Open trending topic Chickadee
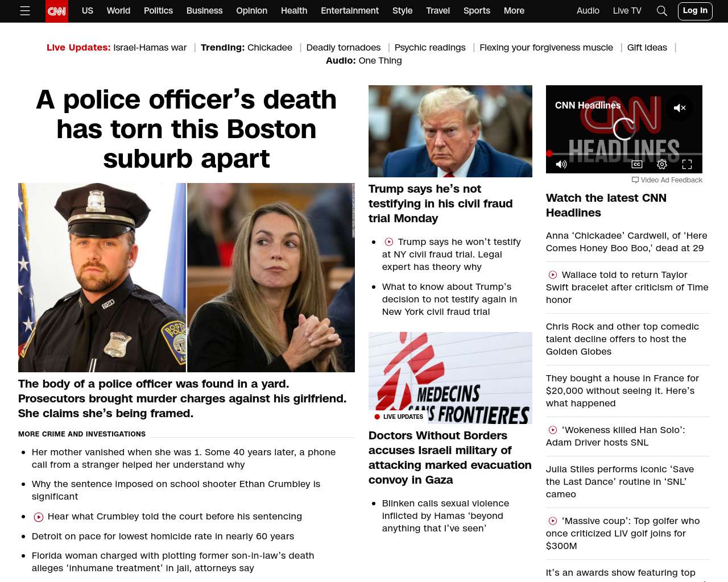728x582 pixels. pos(270,48)
